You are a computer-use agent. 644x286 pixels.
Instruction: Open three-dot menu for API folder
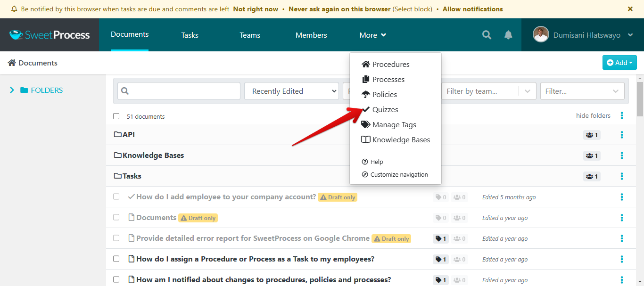click(622, 135)
